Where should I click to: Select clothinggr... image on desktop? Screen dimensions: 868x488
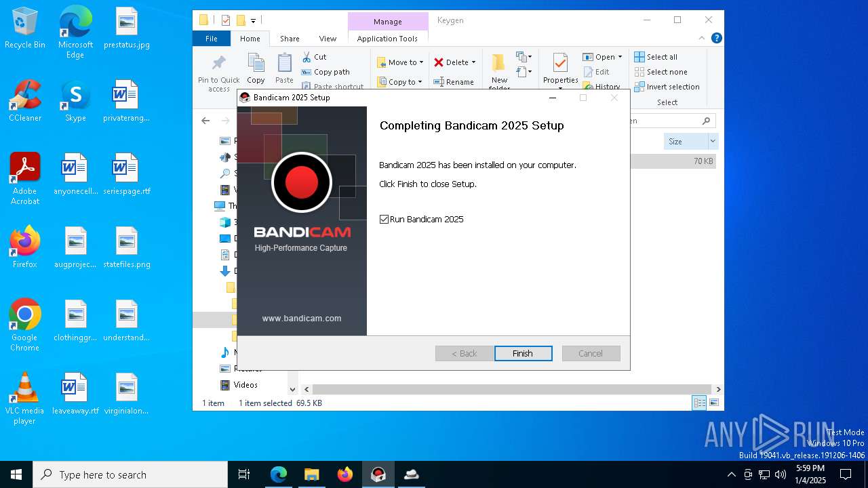tap(75, 321)
